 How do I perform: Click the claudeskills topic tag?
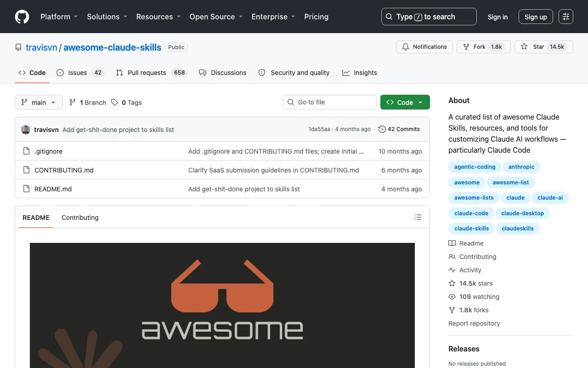[x=518, y=229]
